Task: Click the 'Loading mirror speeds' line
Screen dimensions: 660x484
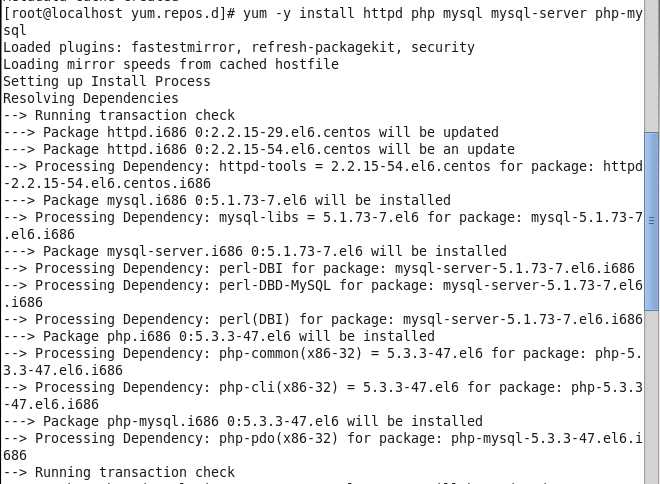Action: pos(170,64)
